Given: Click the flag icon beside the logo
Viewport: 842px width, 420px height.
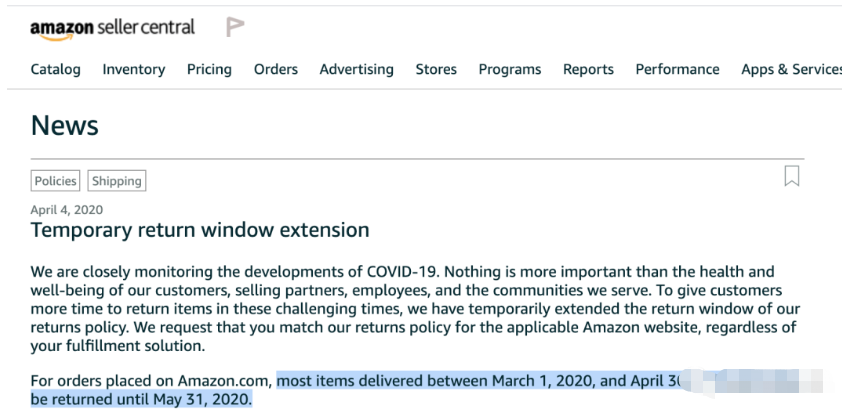Looking at the screenshot, I should coord(235,27).
